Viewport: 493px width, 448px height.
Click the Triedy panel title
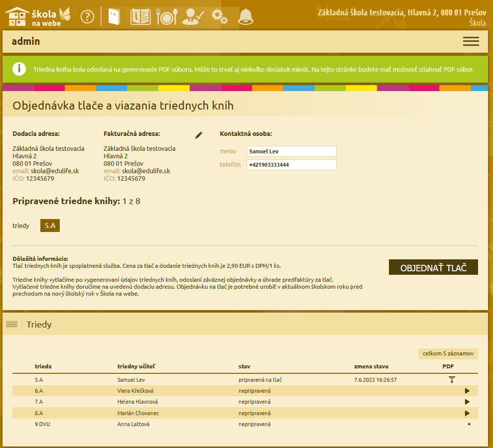(x=39, y=324)
